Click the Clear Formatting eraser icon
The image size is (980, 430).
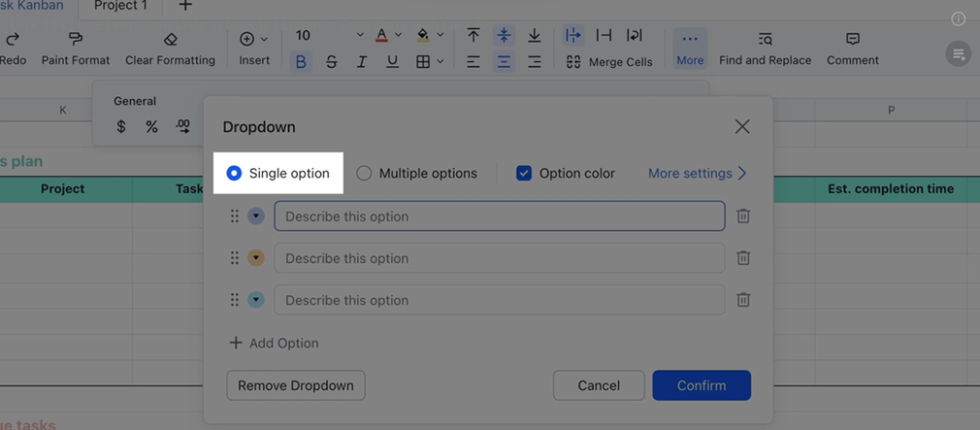click(170, 39)
